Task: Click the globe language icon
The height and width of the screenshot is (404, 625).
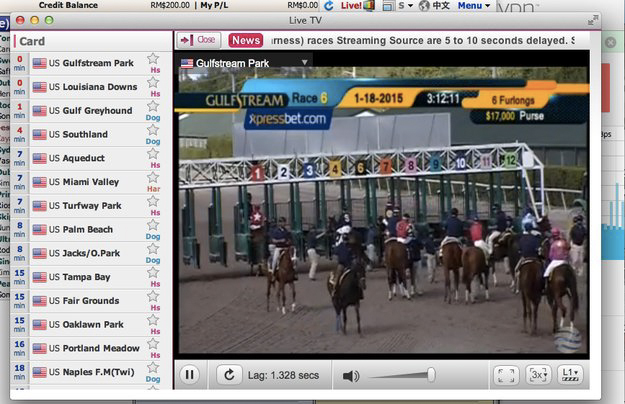Action: (425, 5)
